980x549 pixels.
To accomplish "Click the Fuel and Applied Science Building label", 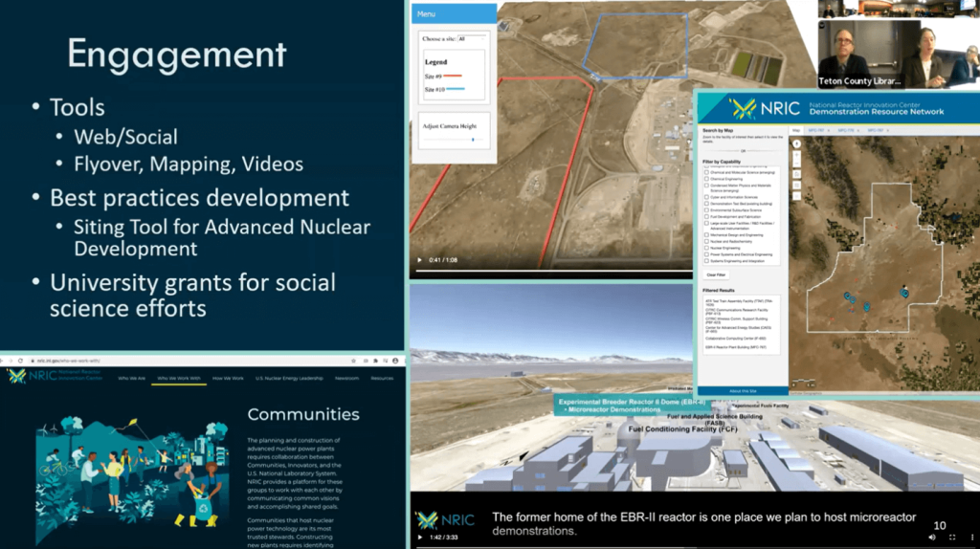I will click(715, 419).
